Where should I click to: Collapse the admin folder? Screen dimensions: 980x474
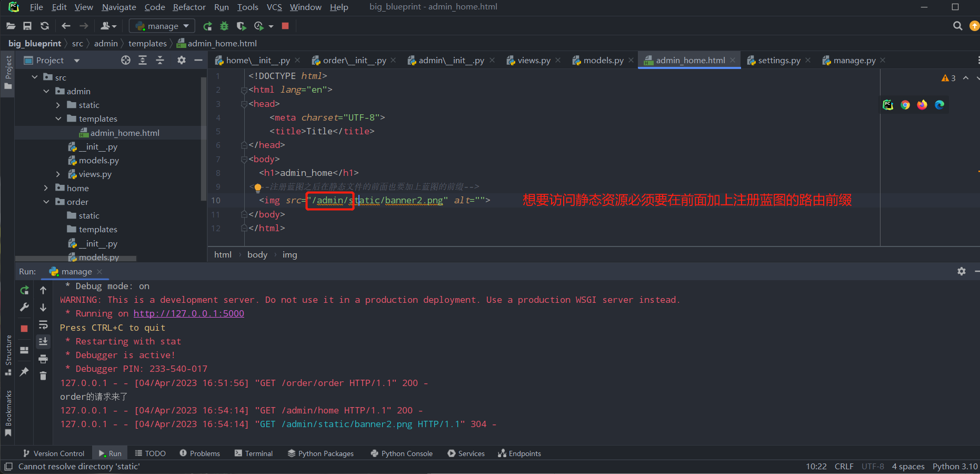pyautogui.click(x=46, y=91)
